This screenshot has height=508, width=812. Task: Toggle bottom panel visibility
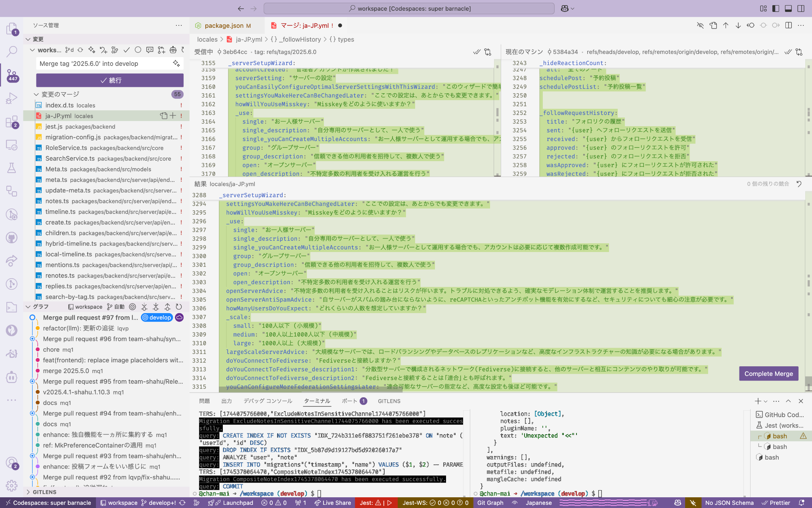click(789, 8)
